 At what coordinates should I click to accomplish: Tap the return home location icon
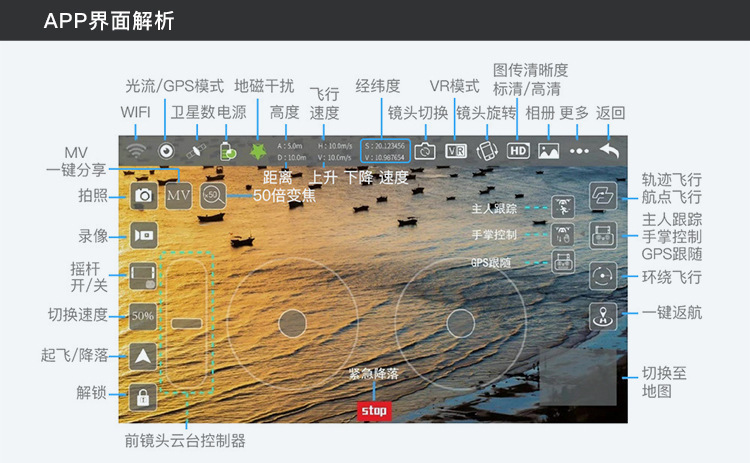(603, 316)
